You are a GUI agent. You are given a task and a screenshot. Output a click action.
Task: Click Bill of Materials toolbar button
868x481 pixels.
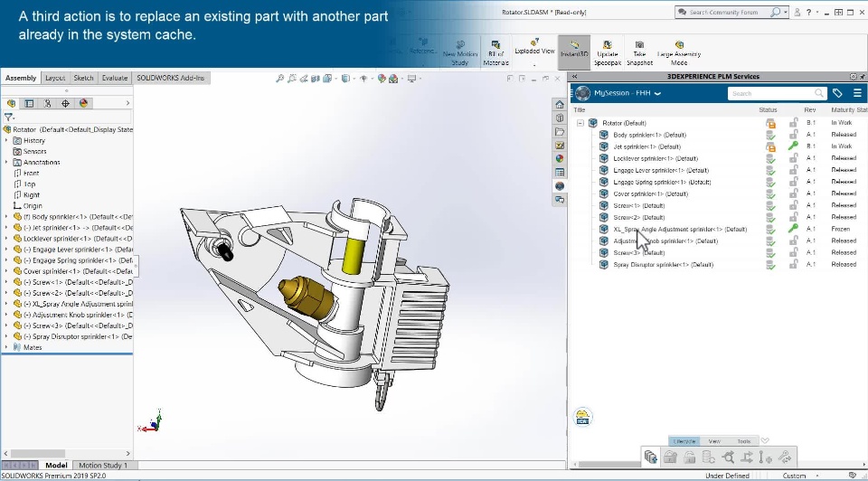pos(495,52)
